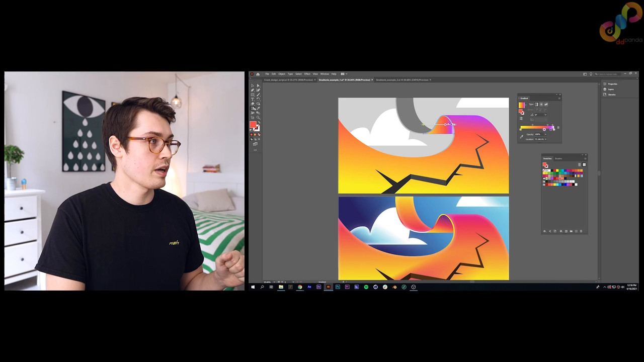
Task: Open Photoshop from the taskbar
Action: pos(338,287)
